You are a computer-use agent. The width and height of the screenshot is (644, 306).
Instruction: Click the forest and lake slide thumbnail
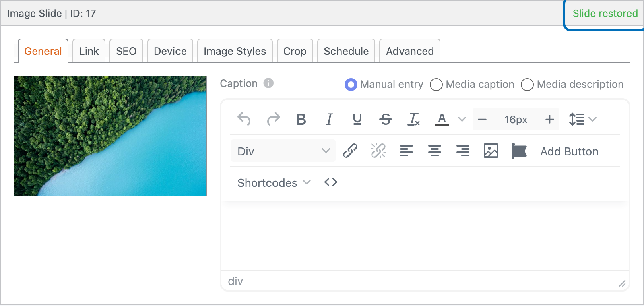tap(110, 136)
